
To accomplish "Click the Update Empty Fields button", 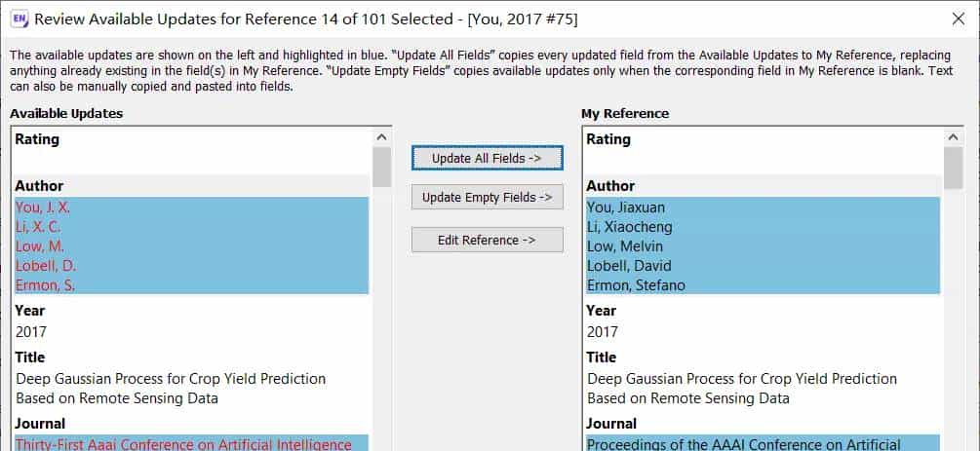I will (x=487, y=198).
